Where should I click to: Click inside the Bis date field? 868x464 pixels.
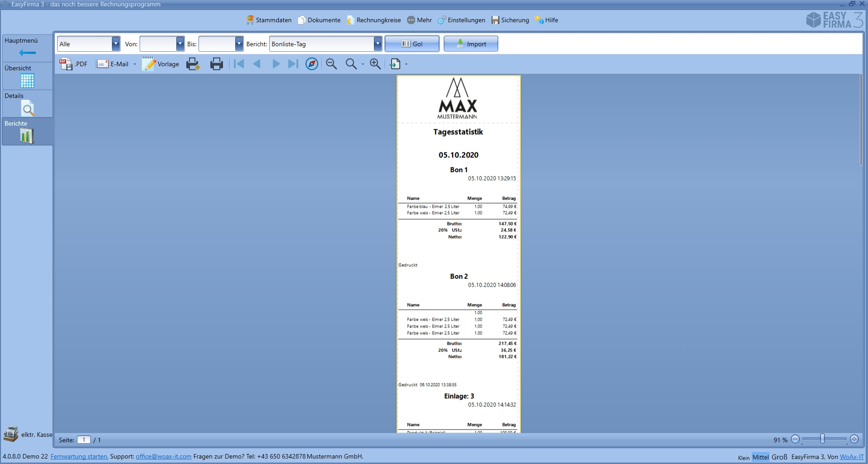(217, 44)
